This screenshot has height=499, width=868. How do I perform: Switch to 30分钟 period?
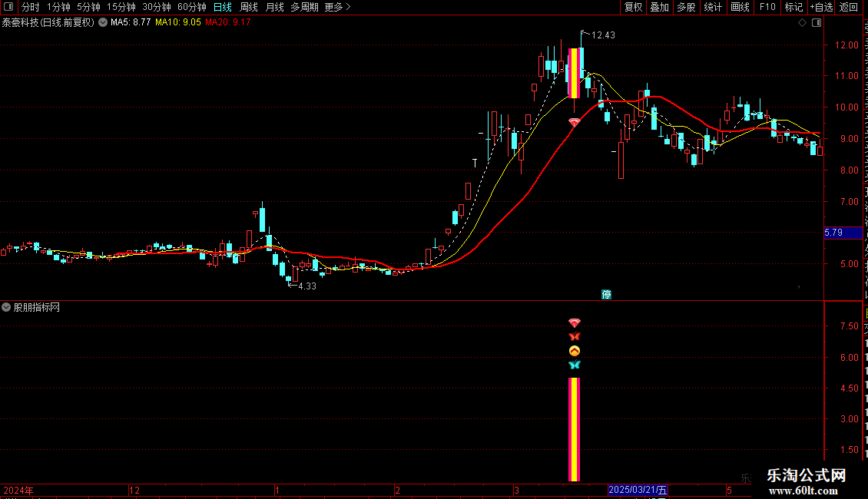[157, 7]
